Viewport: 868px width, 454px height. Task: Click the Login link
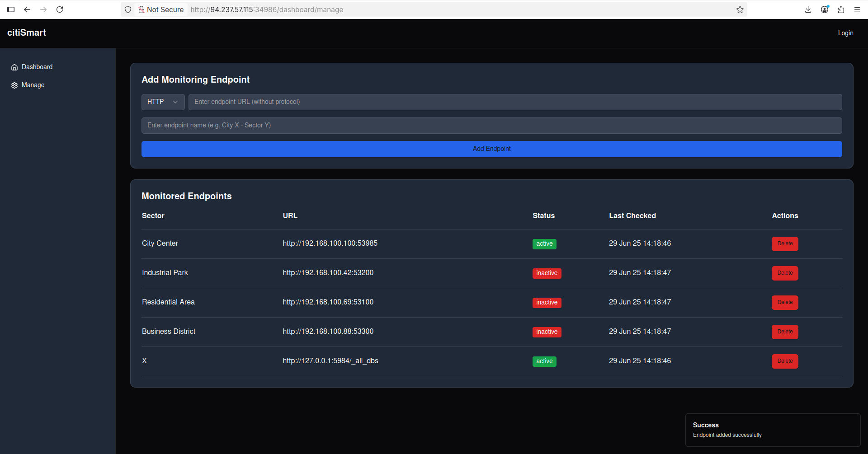click(x=845, y=33)
